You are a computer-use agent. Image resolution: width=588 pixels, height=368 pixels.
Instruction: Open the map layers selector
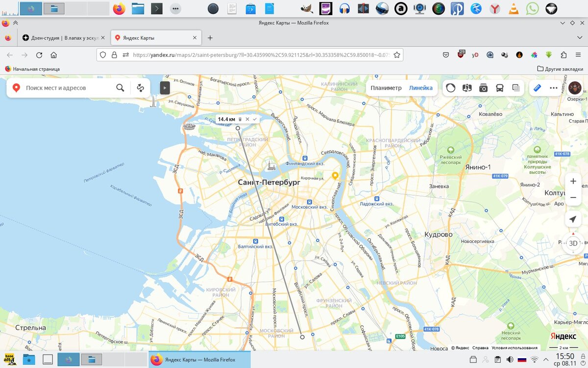[516, 88]
